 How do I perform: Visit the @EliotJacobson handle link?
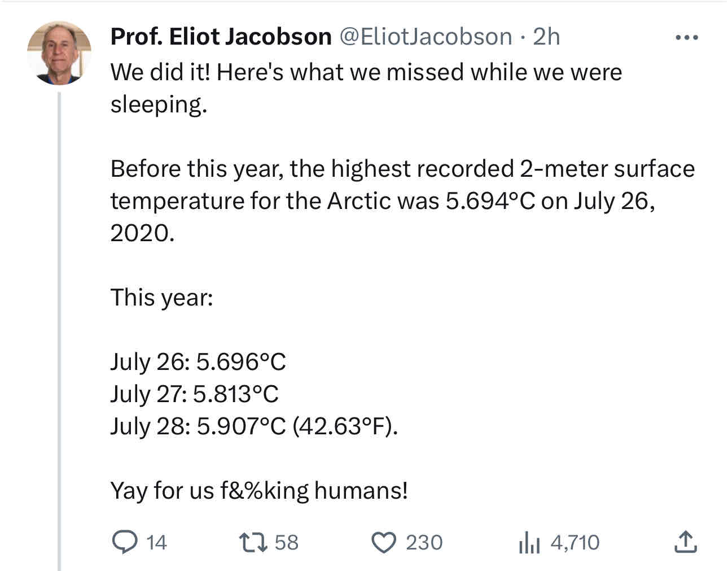[426, 37]
